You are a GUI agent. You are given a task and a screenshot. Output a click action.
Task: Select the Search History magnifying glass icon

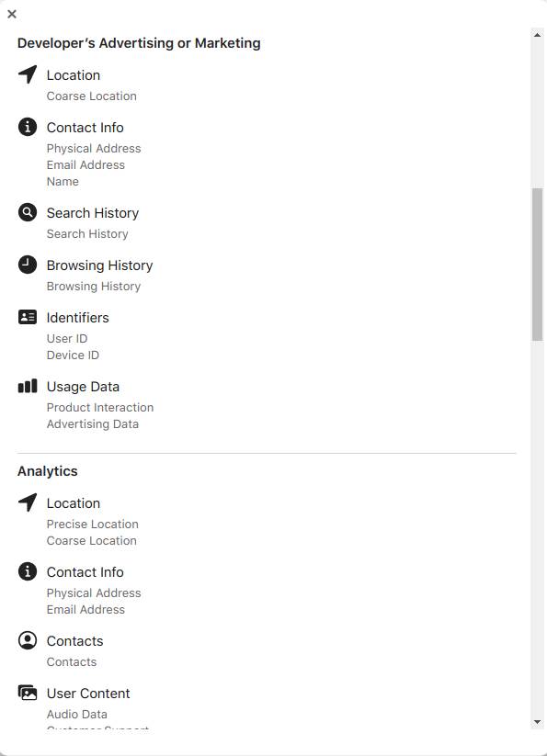(x=27, y=212)
